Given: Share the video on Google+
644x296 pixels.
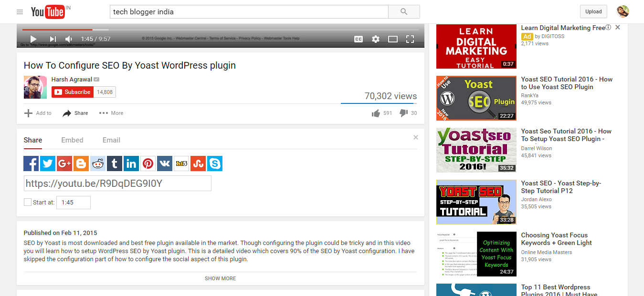Looking at the screenshot, I should (x=64, y=163).
